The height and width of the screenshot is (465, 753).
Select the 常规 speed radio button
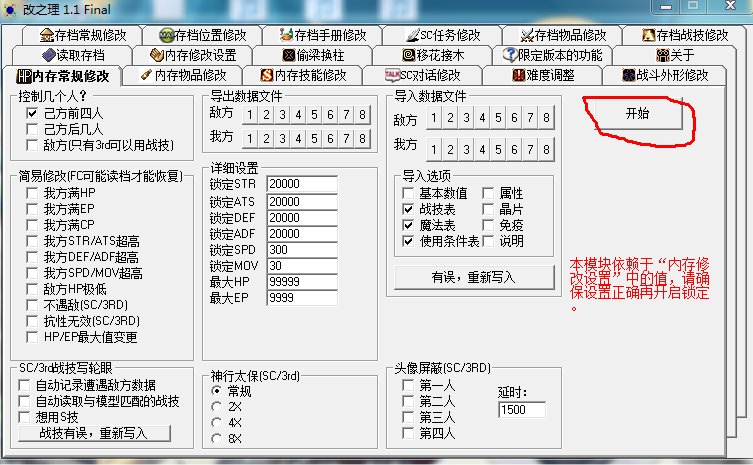click(x=217, y=391)
